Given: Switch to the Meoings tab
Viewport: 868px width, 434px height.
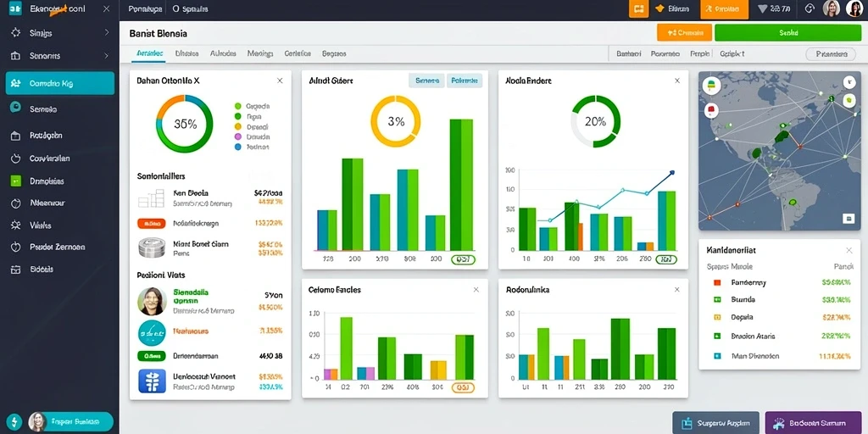Looking at the screenshot, I should tap(260, 53).
